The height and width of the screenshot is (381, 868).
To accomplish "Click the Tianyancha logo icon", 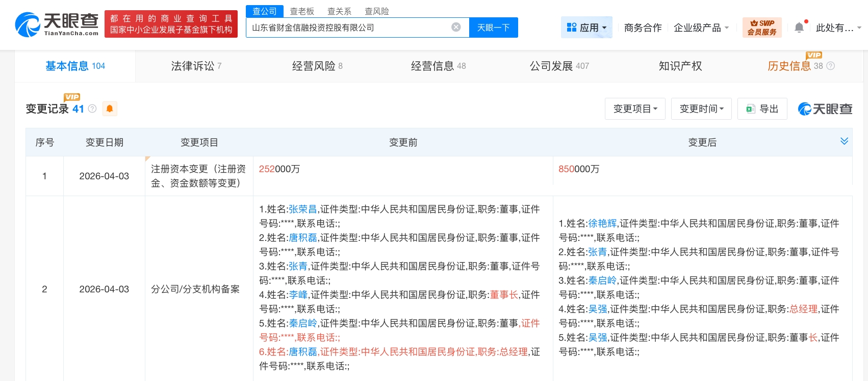I will coord(28,24).
